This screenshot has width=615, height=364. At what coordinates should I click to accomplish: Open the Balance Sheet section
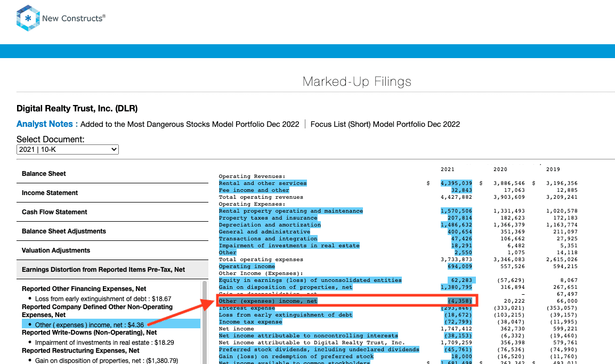tap(112, 173)
